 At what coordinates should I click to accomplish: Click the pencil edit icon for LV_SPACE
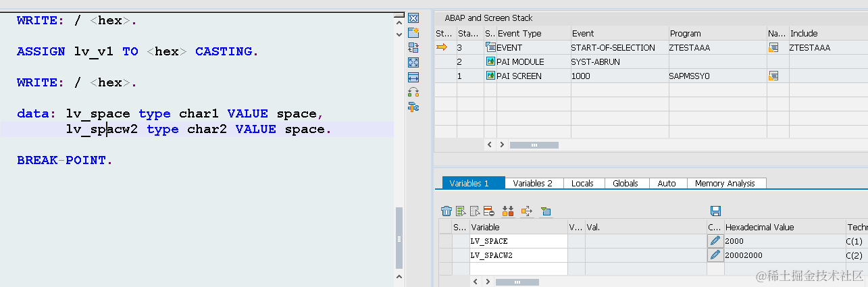[715, 240]
